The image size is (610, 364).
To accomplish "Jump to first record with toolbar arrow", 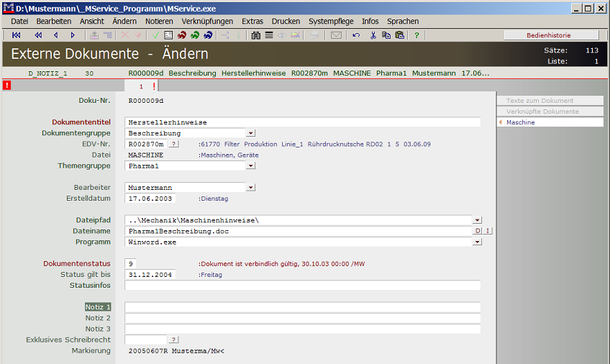I will point(17,35).
